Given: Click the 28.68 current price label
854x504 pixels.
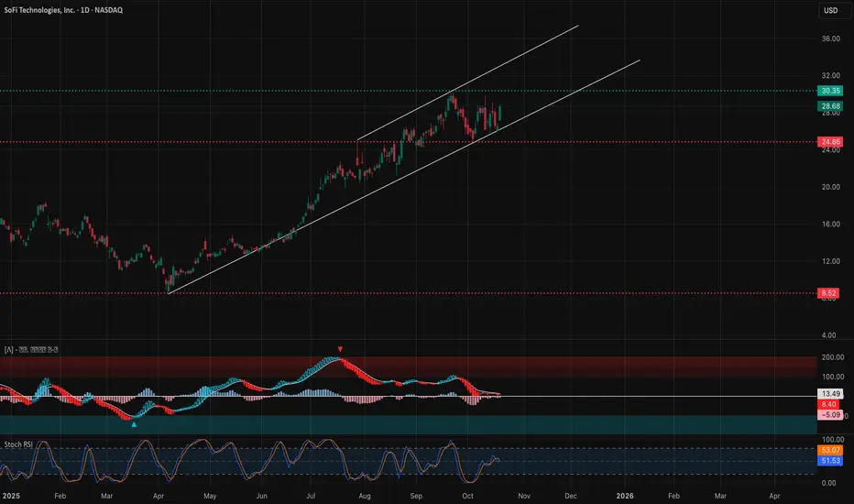Looking at the screenshot, I should click(830, 106).
